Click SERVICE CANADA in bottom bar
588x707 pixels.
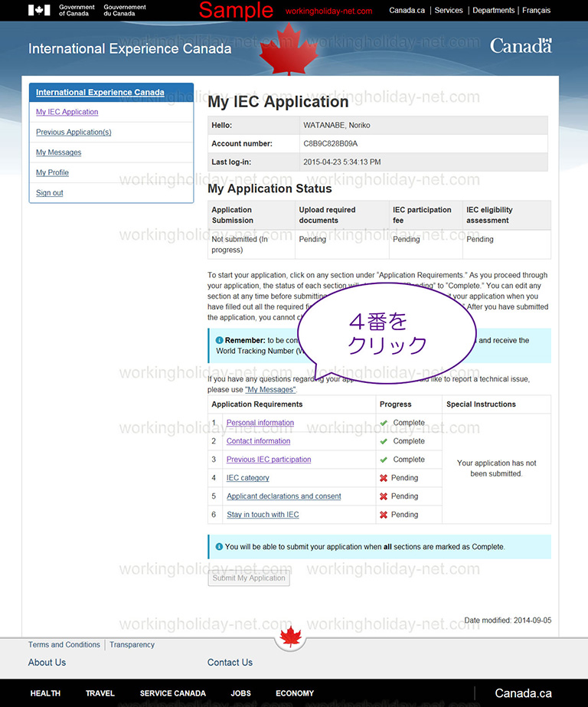pyautogui.click(x=172, y=693)
